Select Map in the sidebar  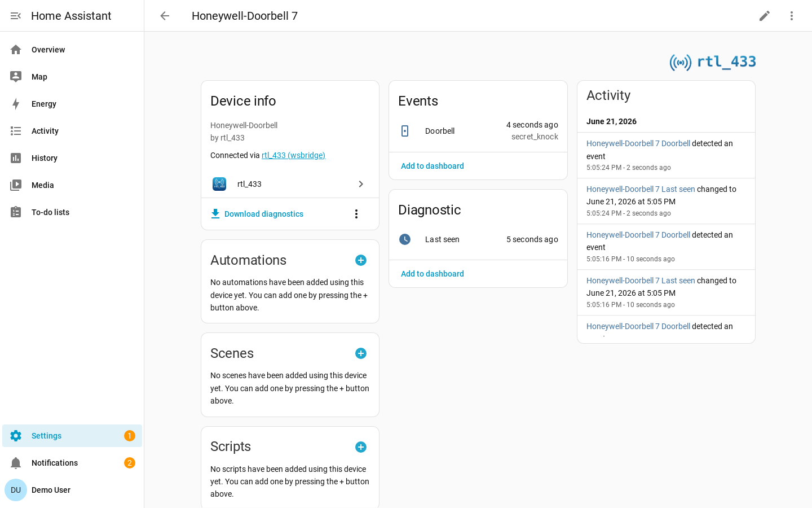tap(72, 77)
